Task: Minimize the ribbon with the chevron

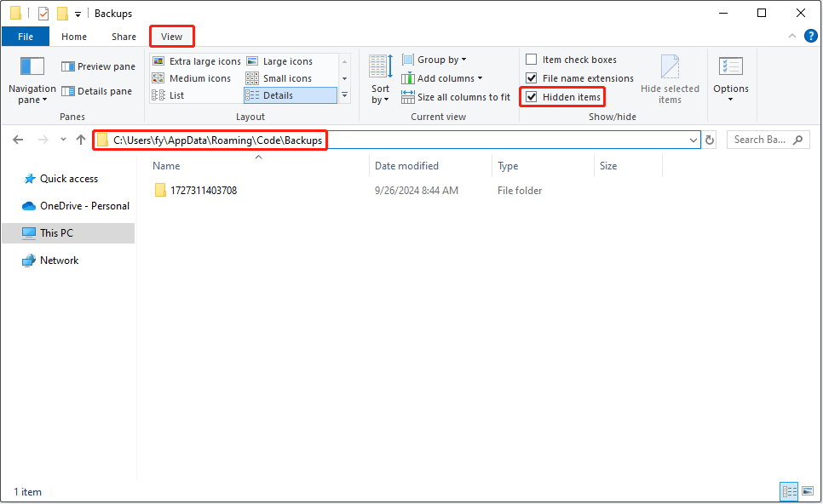Action: coord(792,37)
